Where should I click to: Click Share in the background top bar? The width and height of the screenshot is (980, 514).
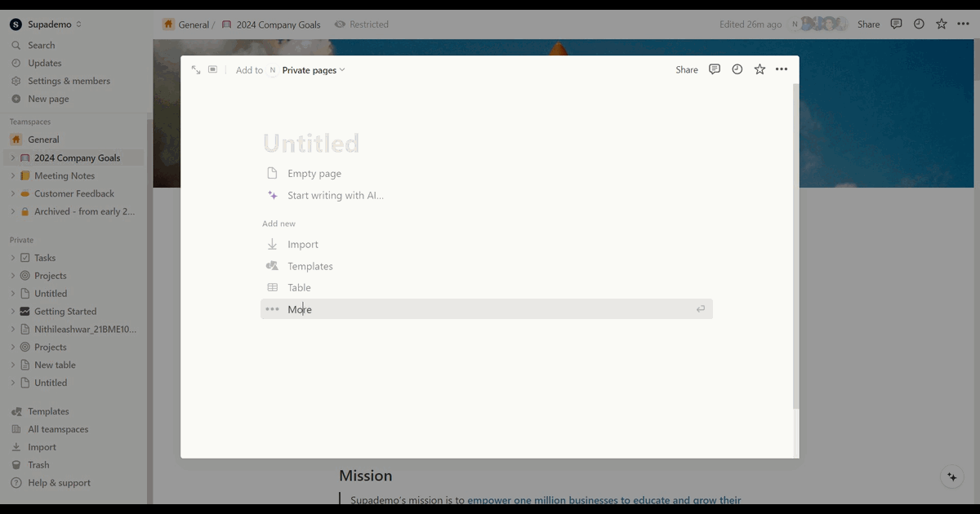869,24
